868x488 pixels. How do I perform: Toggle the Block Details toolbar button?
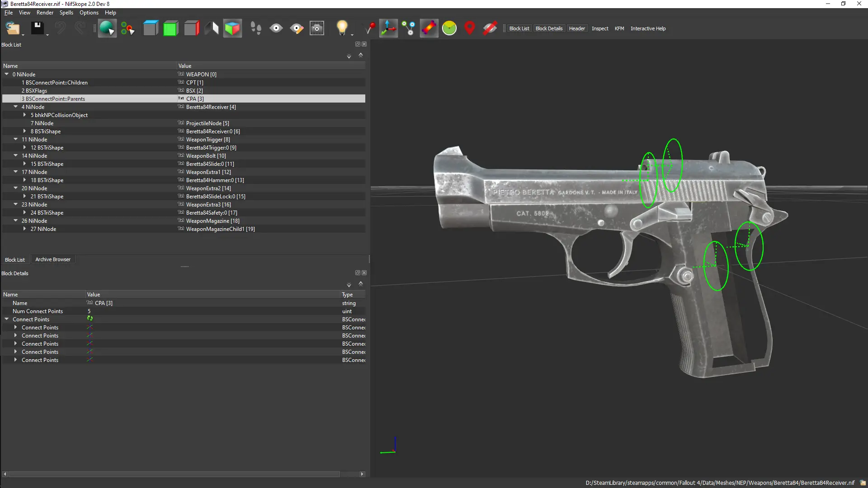click(549, 28)
